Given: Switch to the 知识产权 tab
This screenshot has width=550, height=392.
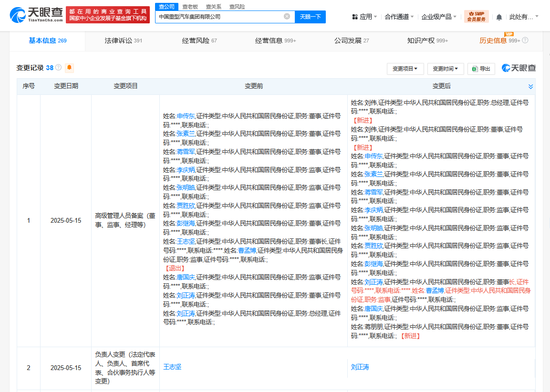Looking at the screenshot, I should pyautogui.click(x=427, y=41).
